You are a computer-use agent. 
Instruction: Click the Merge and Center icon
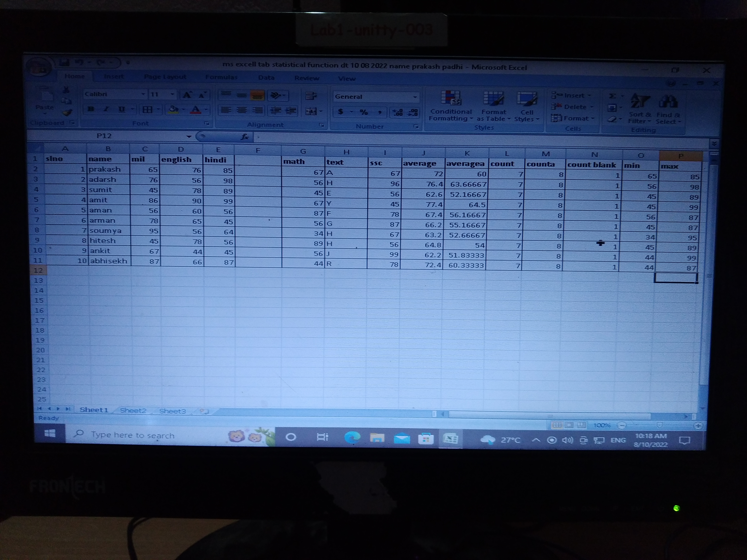click(311, 111)
